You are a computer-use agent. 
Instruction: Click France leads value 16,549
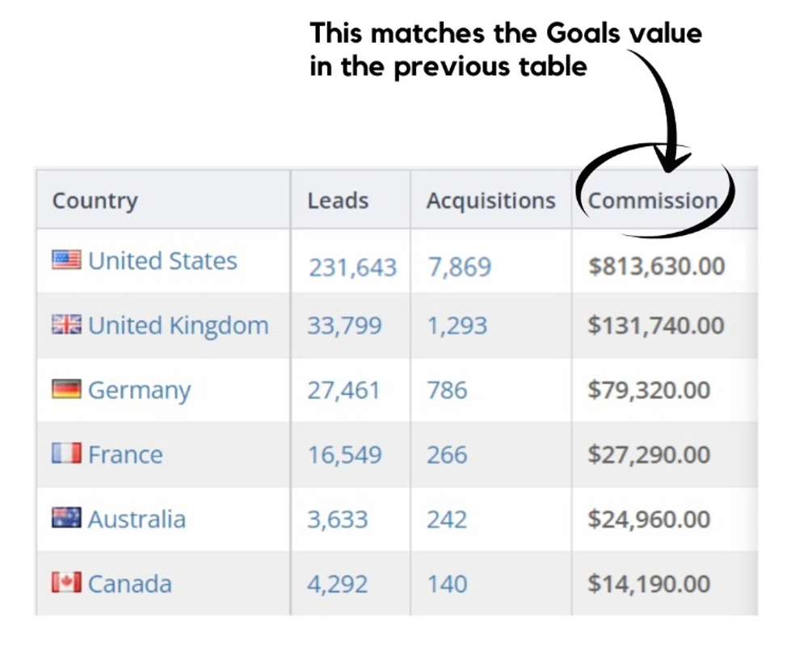click(x=344, y=455)
